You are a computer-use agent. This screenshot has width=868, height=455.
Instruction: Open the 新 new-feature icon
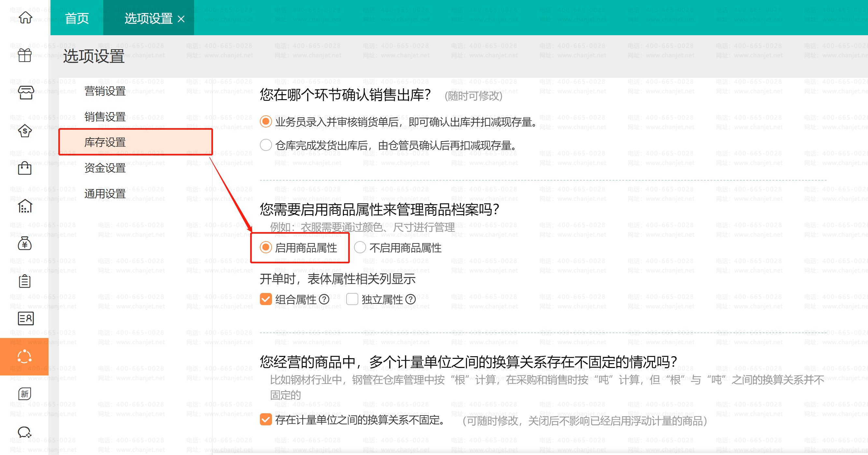[x=25, y=394]
